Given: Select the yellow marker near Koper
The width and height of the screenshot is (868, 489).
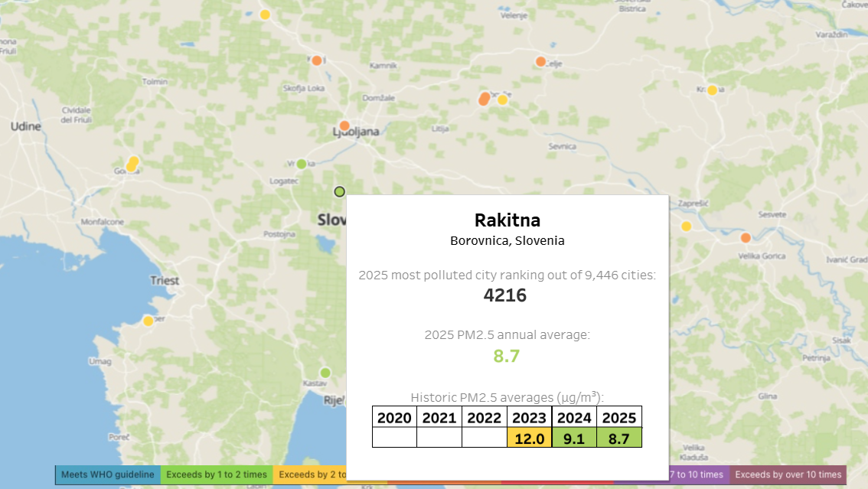Looking at the screenshot, I should click(x=148, y=321).
